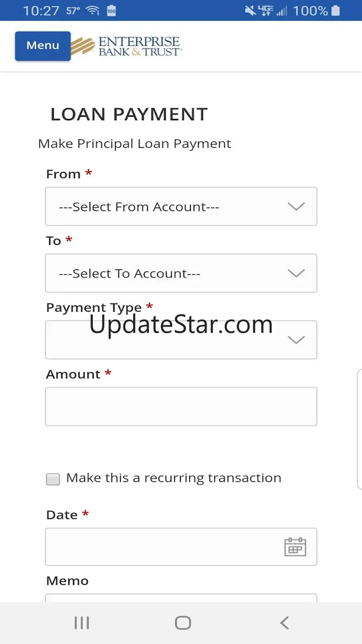The height and width of the screenshot is (644, 362).
Task: Click chevron arrow of From account
Action: (x=296, y=207)
